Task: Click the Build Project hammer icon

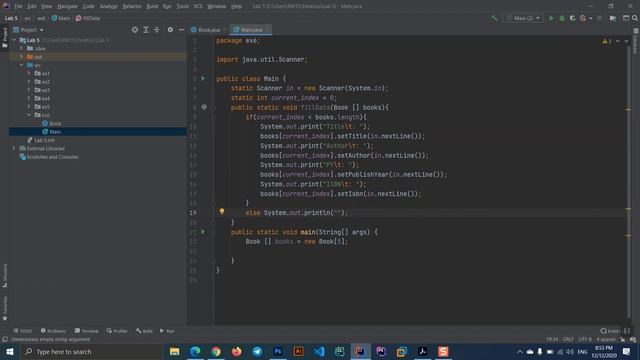Action: click(x=494, y=18)
